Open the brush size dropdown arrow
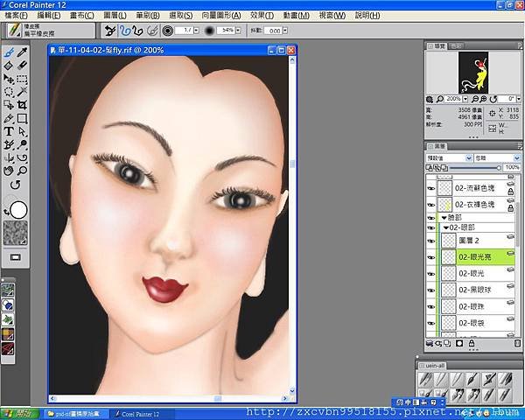 (197, 31)
